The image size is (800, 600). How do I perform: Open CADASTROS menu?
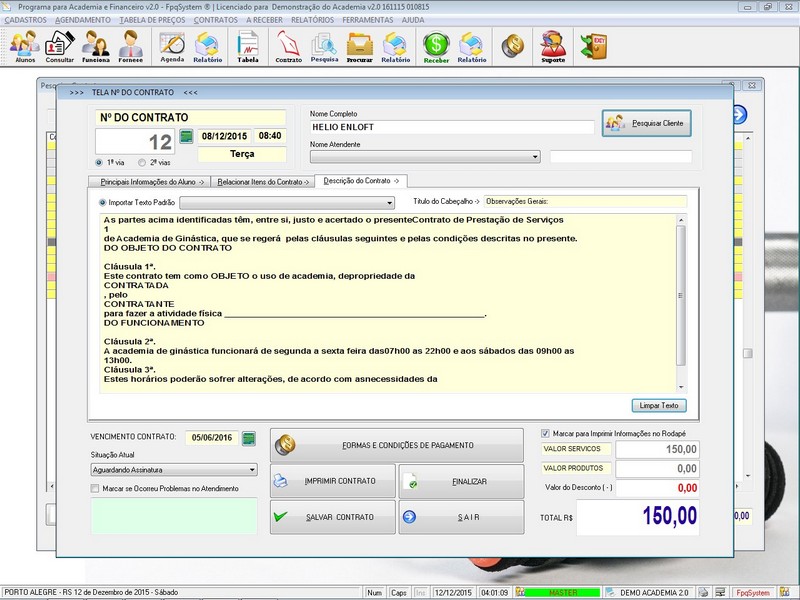[x=26, y=20]
